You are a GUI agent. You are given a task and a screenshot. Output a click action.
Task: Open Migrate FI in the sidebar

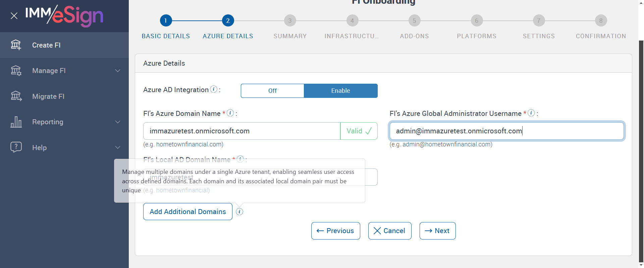pos(64,96)
